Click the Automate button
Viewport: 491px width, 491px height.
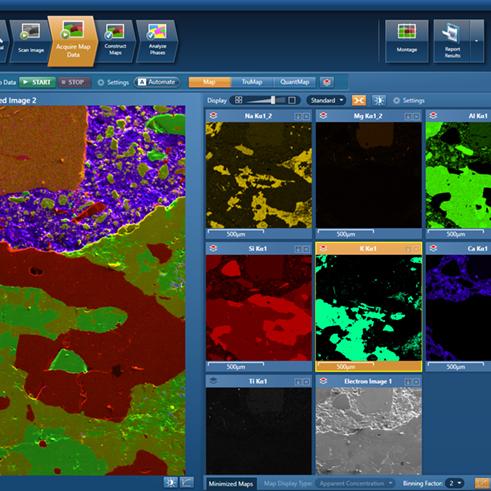157,82
